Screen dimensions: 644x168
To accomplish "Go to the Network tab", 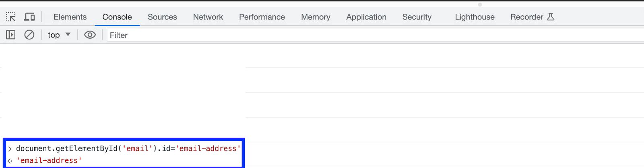I will click(208, 17).
